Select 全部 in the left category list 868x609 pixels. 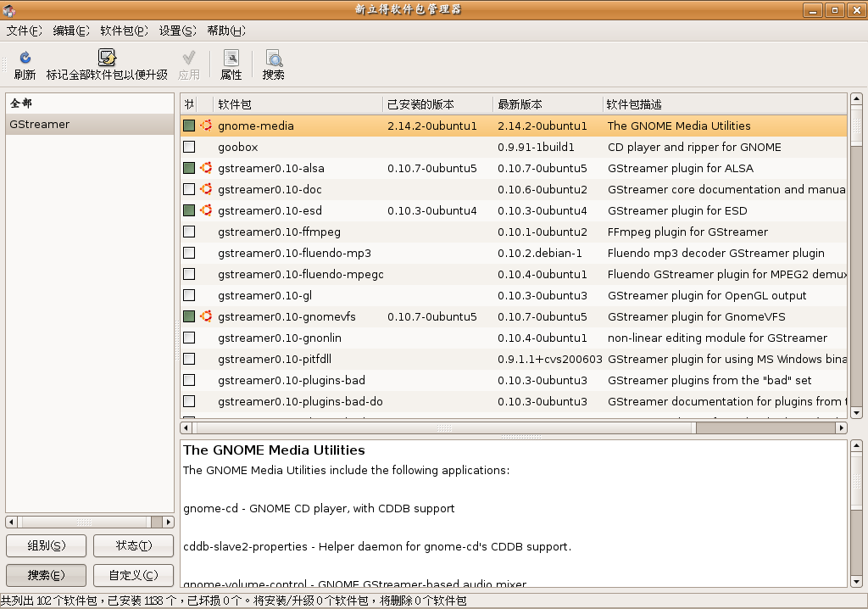[x=90, y=103]
